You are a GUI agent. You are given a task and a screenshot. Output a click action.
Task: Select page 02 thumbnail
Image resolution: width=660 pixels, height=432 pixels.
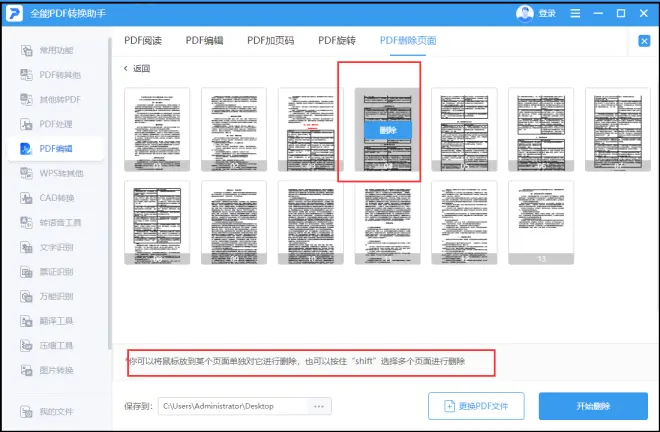(234, 130)
